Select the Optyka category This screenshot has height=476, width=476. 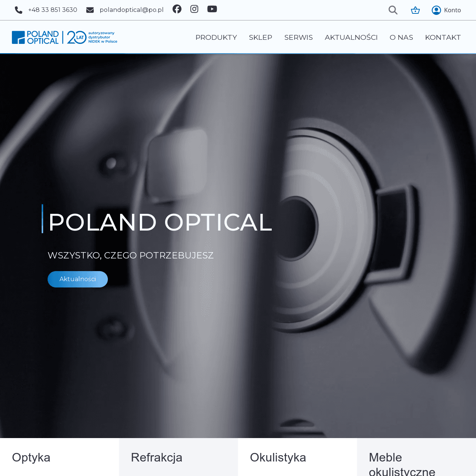click(31, 458)
